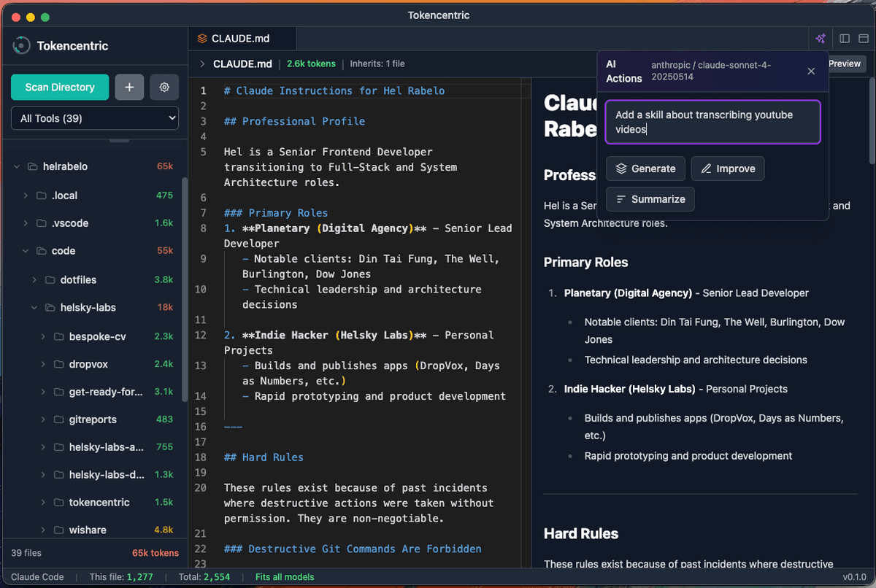Click the pencil icon on the Improve button
The width and height of the screenshot is (876, 588).
click(706, 169)
